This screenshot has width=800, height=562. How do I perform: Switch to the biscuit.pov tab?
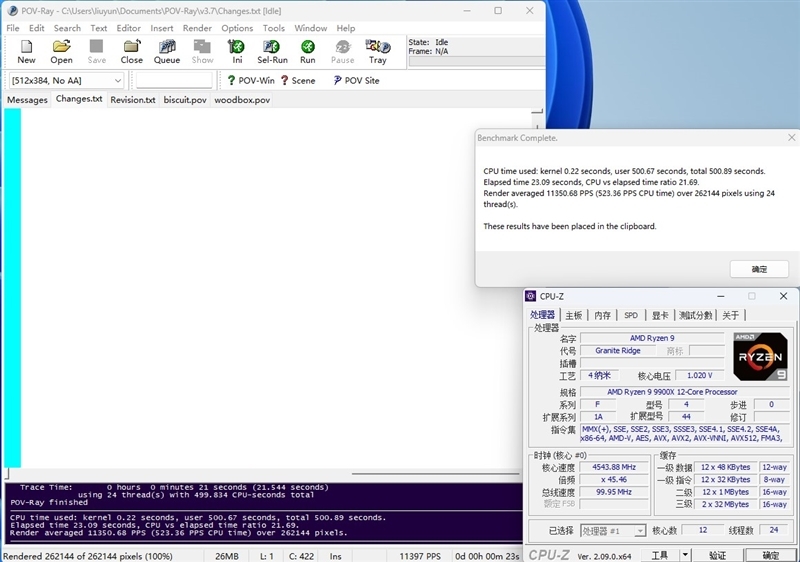tap(185, 100)
